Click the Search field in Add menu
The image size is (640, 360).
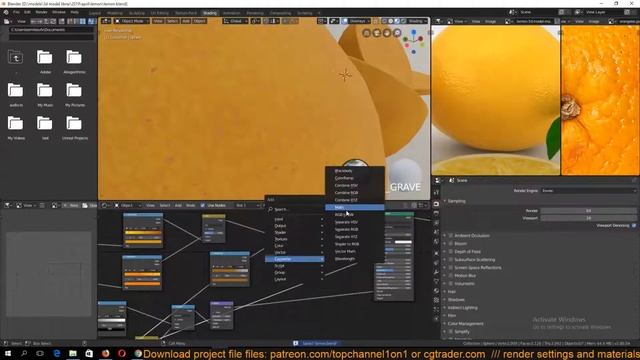[x=295, y=209]
